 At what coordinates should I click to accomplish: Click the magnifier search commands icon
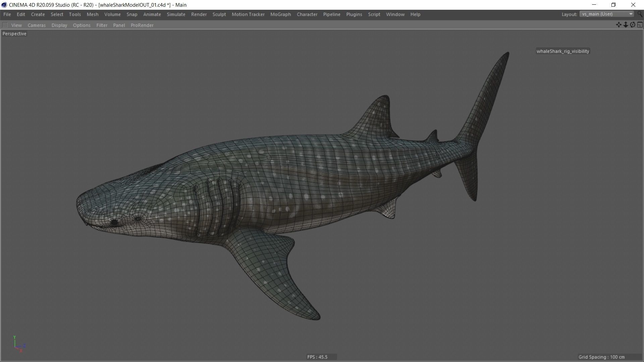[x=640, y=14]
